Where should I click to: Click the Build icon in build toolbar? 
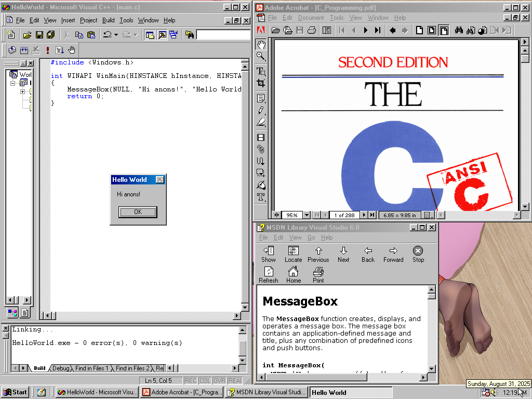pyautogui.click(x=24, y=50)
